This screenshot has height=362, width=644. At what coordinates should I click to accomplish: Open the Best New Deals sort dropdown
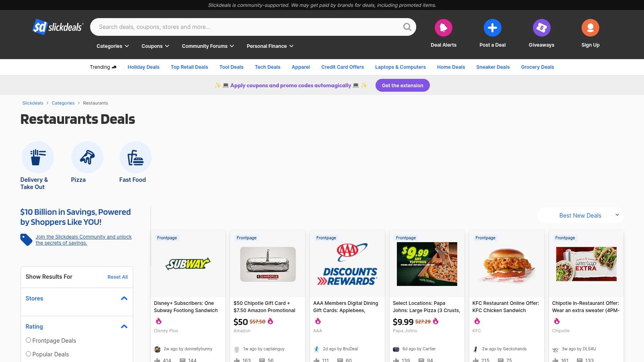[x=580, y=215]
